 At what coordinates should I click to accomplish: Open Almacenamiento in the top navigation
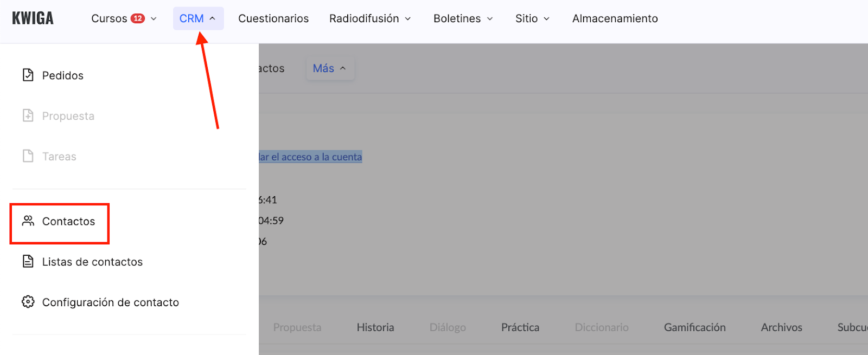(x=615, y=18)
